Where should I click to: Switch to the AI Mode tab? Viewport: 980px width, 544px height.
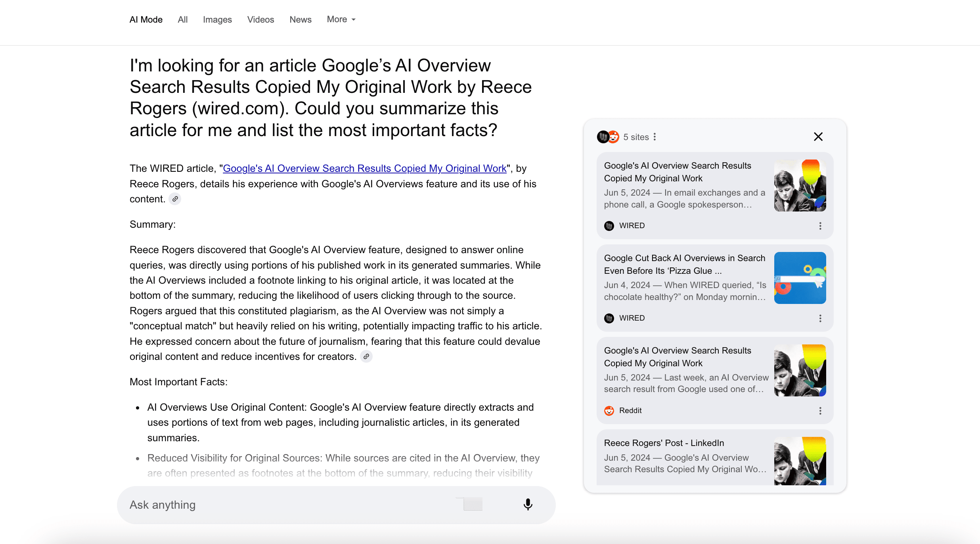pos(146,19)
